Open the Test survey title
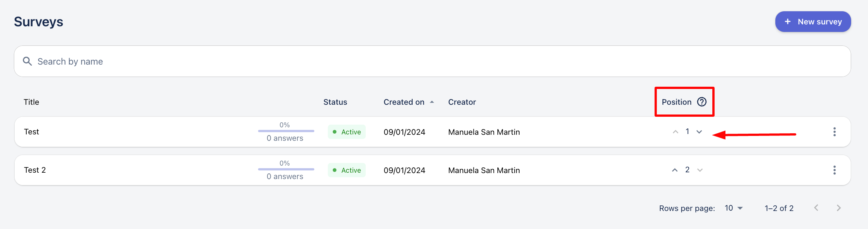The image size is (868, 229). (32, 132)
